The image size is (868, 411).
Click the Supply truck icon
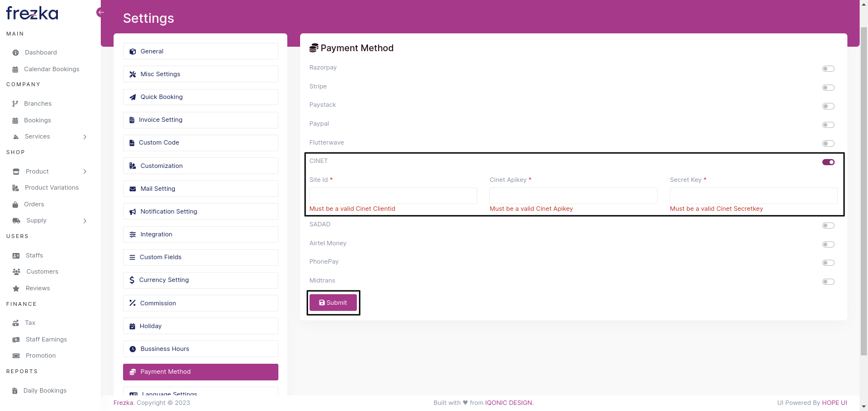tap(16, 221)
